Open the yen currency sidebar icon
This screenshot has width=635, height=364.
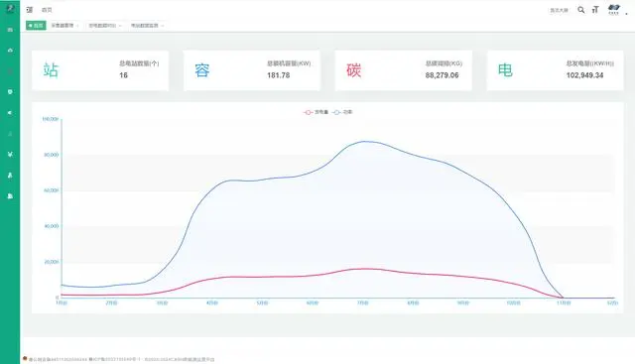pyautogui.click(x=10, y=155)
